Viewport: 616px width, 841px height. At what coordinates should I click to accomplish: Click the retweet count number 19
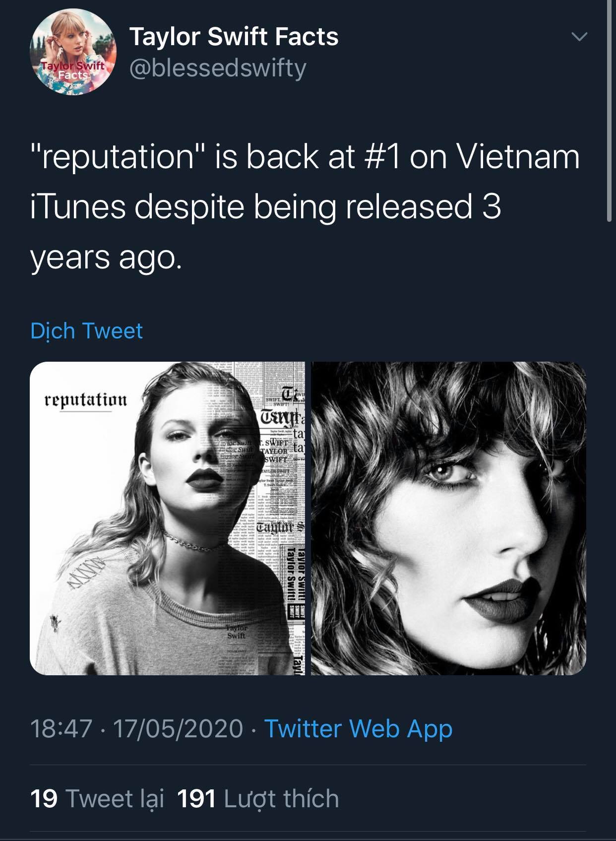[44, 799]
